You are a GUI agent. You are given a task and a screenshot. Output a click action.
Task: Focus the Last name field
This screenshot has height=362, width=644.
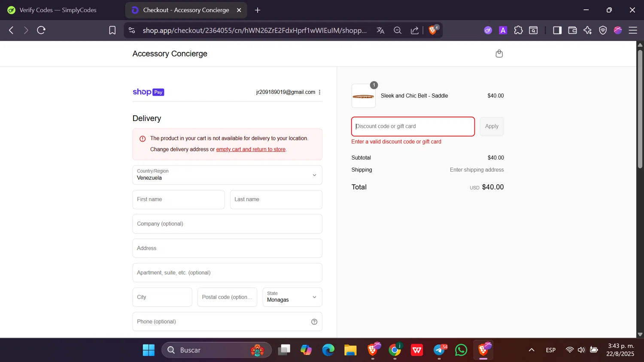tap(276, 199)
